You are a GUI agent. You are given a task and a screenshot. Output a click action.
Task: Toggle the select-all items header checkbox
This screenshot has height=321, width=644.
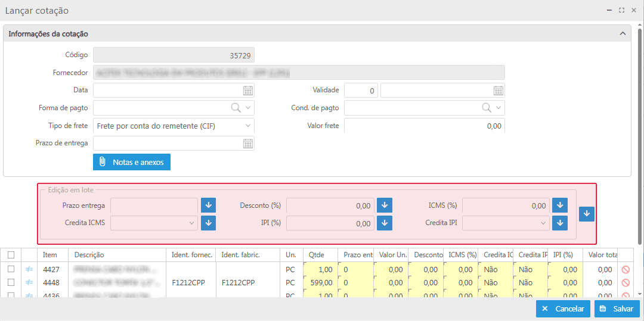[11, 255]
